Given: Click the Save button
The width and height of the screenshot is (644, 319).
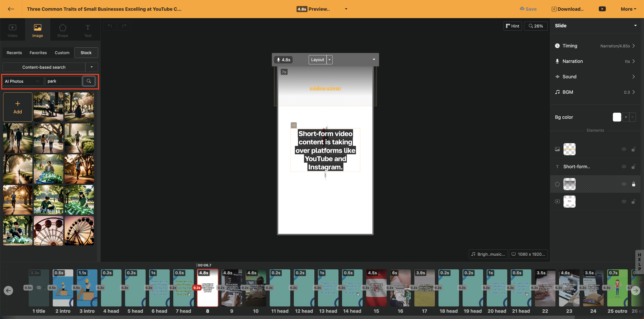Looking at the screenshot, I should click(528, 9).
